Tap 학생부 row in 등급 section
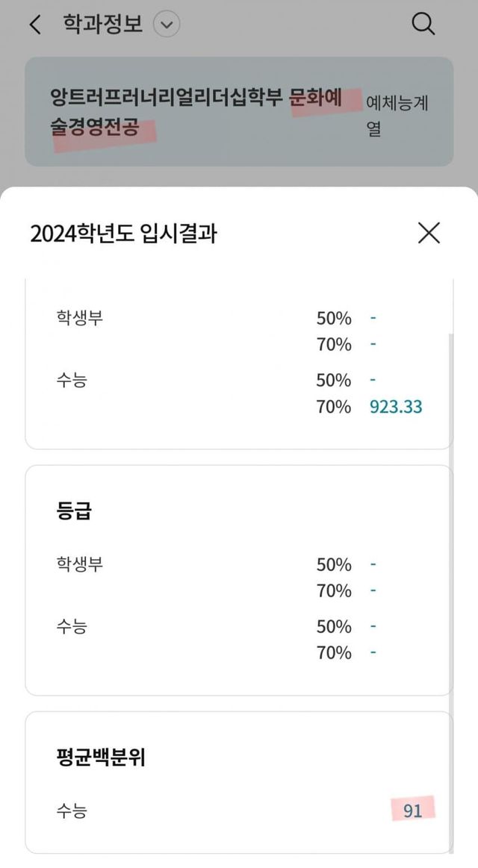The width and height of the screenshot is (478, 868). (x=80, y=564)
